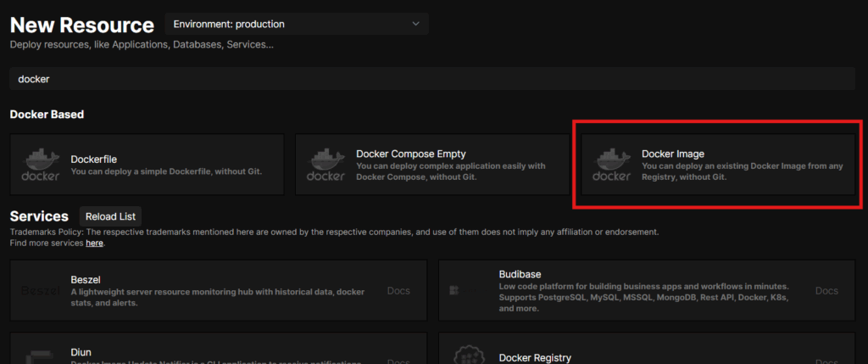Image resolution: width=868 pixels, height=364 pixels.
Task: Click the Docker Compose Empty whale icon
Action: [326, 165]
